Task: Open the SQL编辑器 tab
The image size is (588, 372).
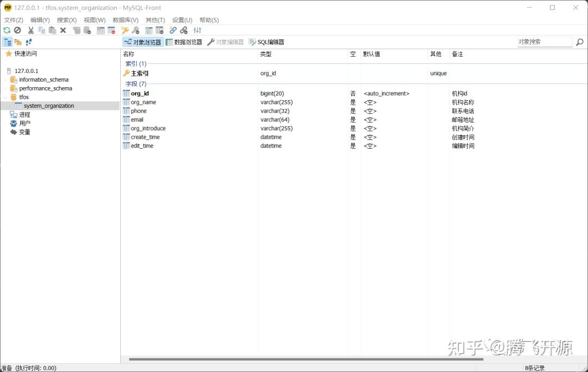Action: pos(271,41)
